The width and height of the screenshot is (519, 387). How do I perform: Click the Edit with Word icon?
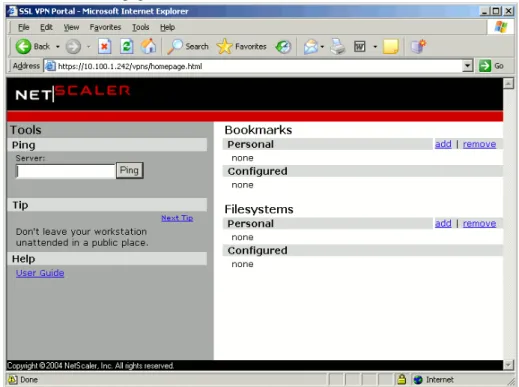click(x=360, y=46)
